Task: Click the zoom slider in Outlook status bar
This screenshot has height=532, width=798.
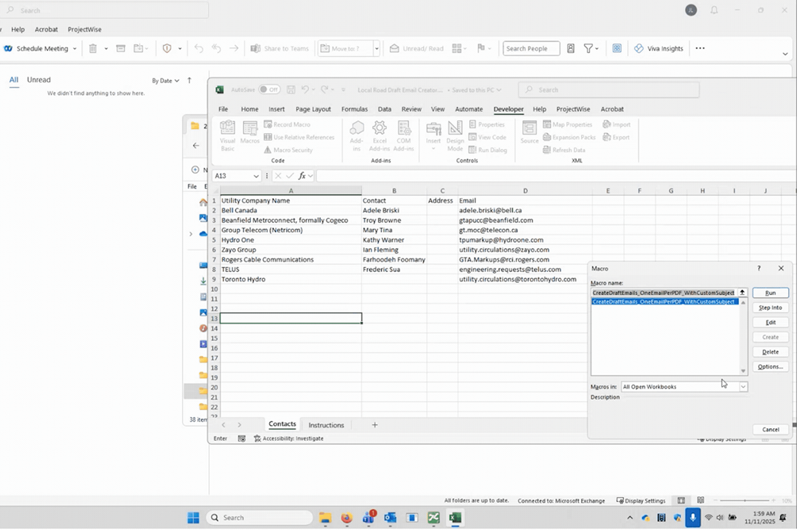Action: click(744, 501)
